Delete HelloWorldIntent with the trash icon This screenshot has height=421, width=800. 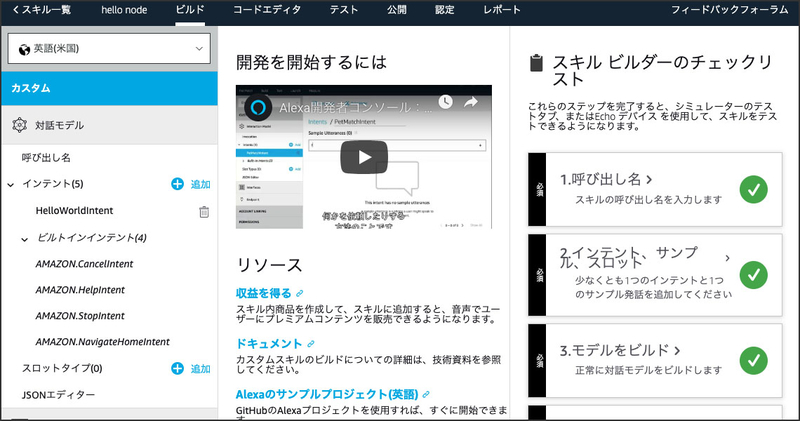[x=204, y=211]
